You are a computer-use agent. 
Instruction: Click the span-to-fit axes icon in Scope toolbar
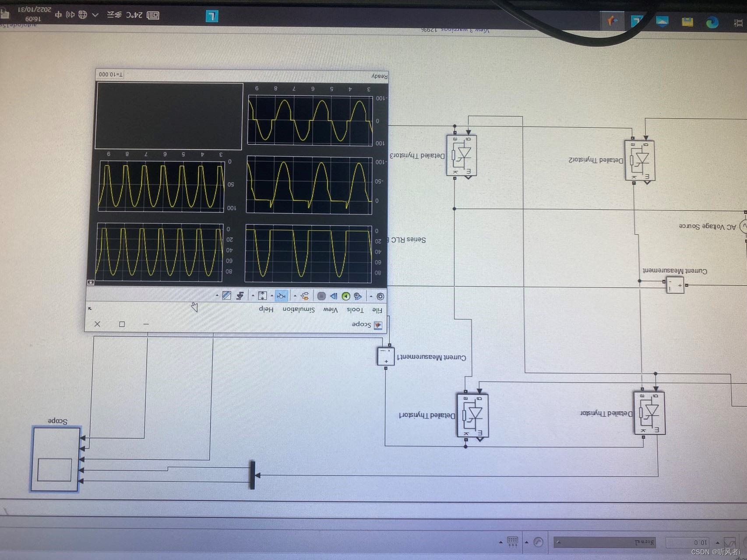click(262, 296)
